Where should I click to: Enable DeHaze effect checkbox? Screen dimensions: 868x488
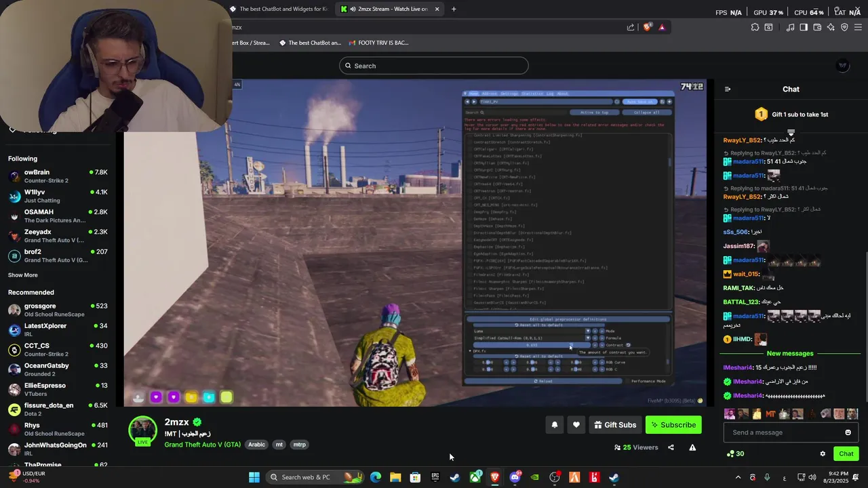[x=470, y=219]
